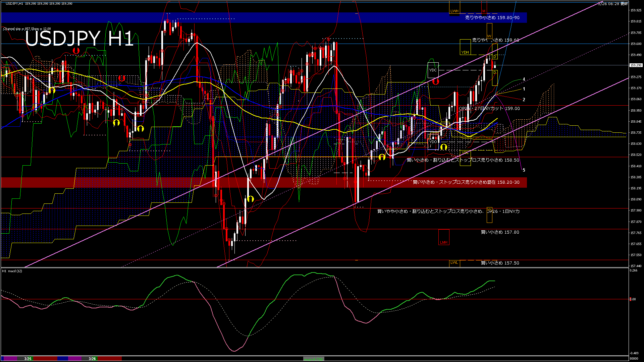Click the D marker box near 159.490
The image size is (644, 362).
click(x=495, y=57)
